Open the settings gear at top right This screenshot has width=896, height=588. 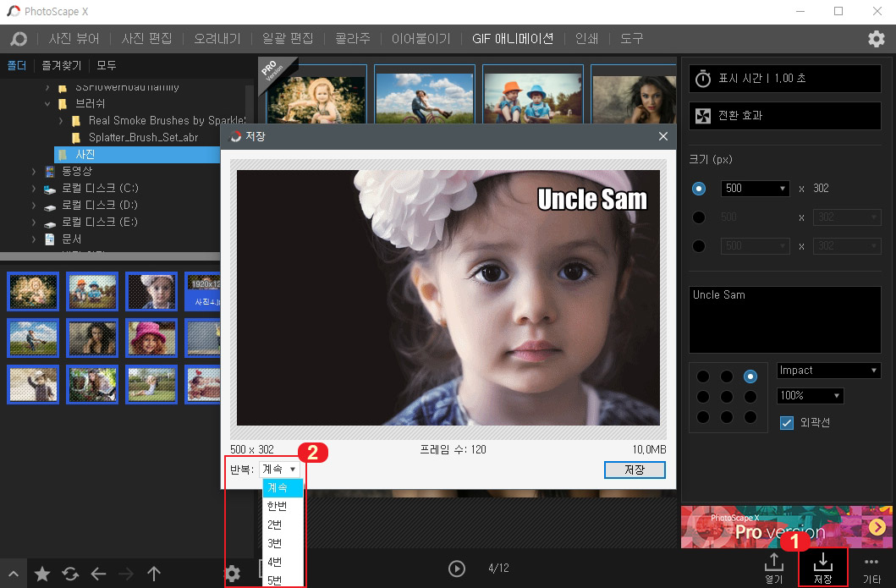pyautogui.click(x=876, y=39)
